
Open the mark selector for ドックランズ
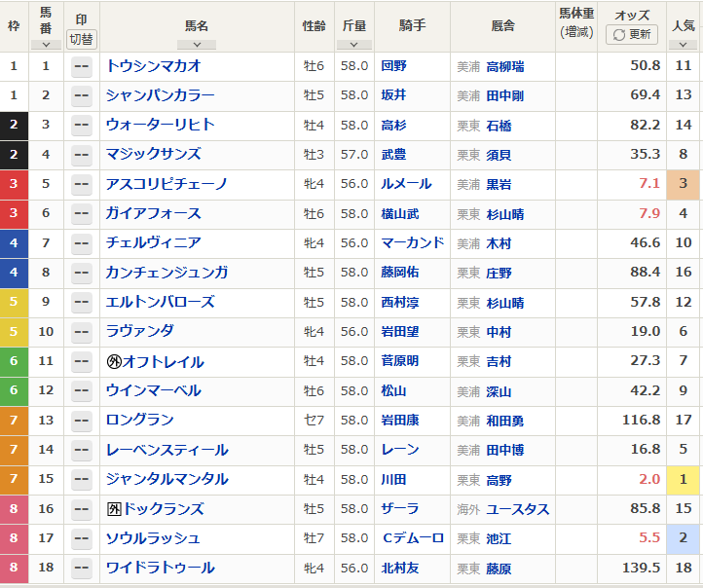pyautogui.click(x=82, y=509)
